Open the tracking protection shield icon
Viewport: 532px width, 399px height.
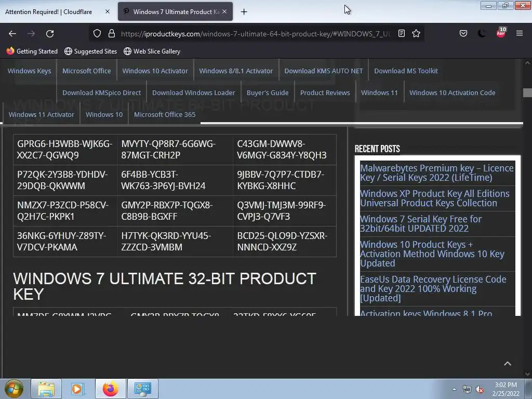click(97, 34)
